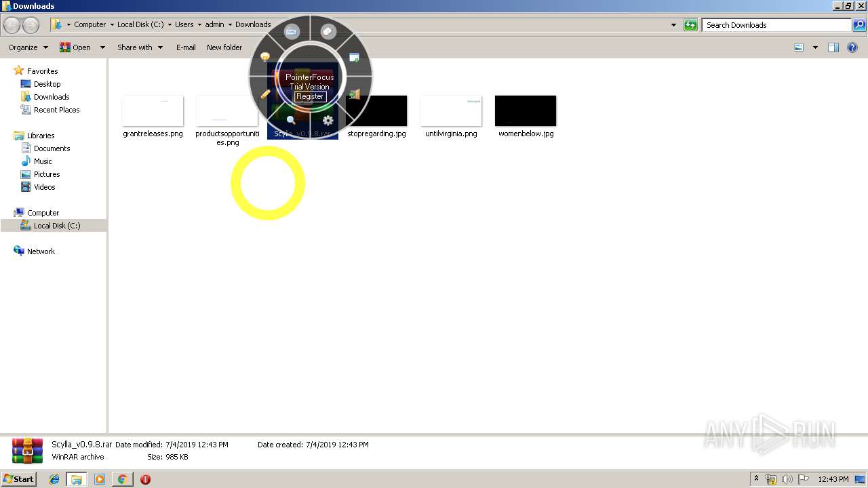Viewport: 868px width, 488px height.
Task: Open Explorer Help question mark
Action: click(x=852, y=47)
